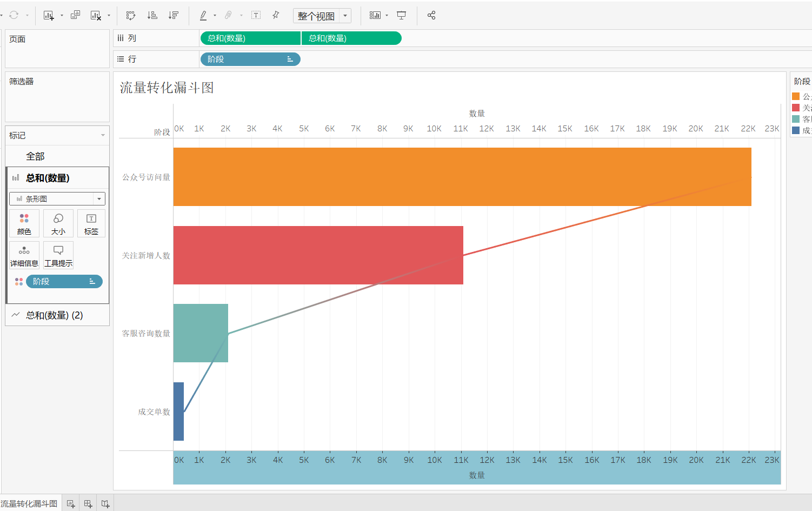This screenshot has width=812, height=511.
Task: Select the teal 客服咨询数量 bar
Action: pyautogui.click(x=201, y=333)
